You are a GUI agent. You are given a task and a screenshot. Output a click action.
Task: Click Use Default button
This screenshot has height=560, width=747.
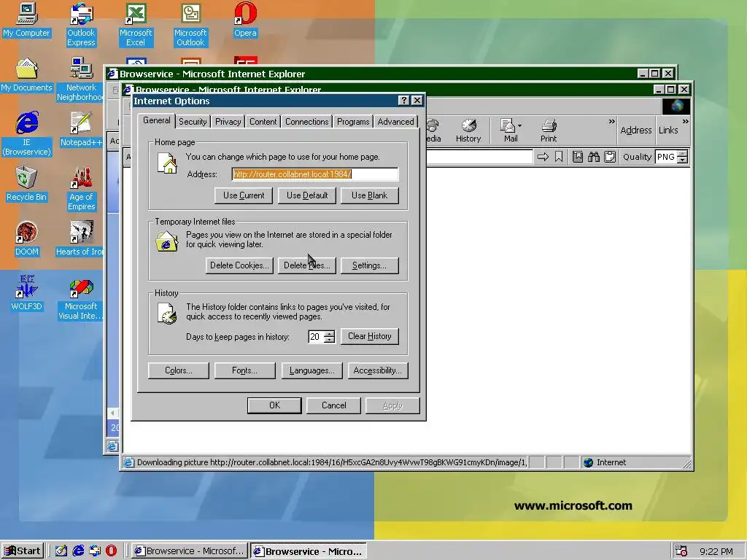pos(307,195)
